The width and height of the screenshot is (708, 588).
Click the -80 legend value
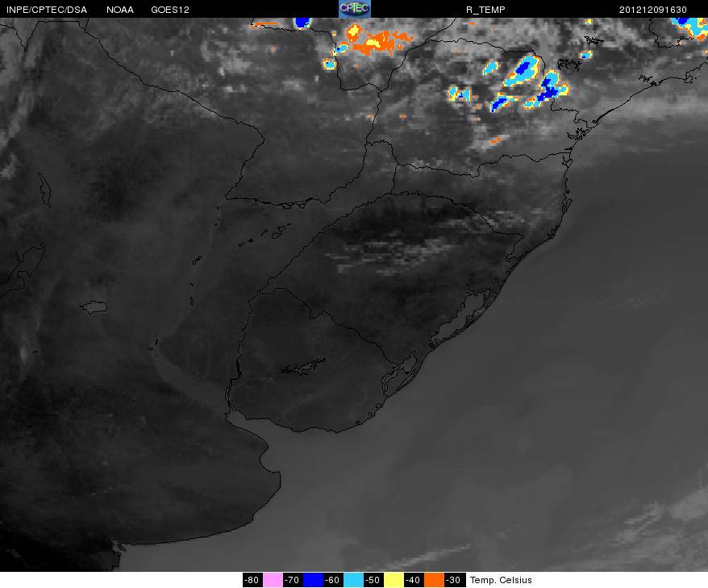click(x=252, y=580)
